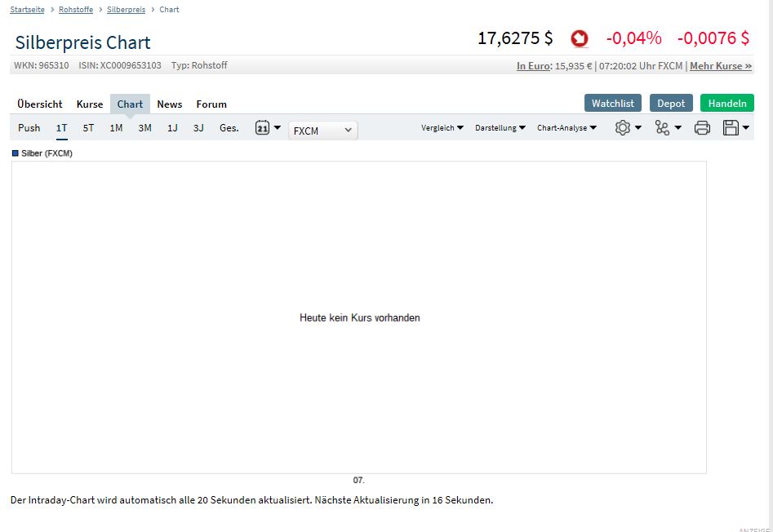Open the Rohstoffe breadcrumb link

click(76, 9)
